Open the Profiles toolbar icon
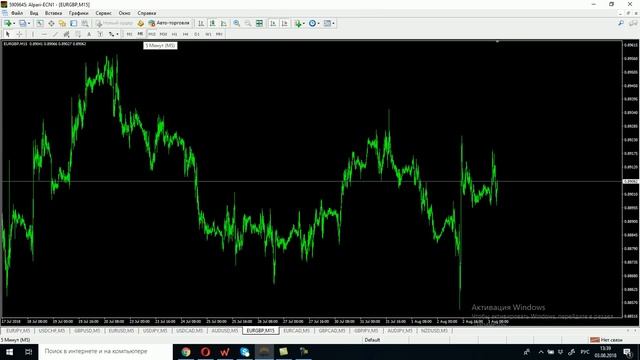The image size is (640, 360). (22, 23)
